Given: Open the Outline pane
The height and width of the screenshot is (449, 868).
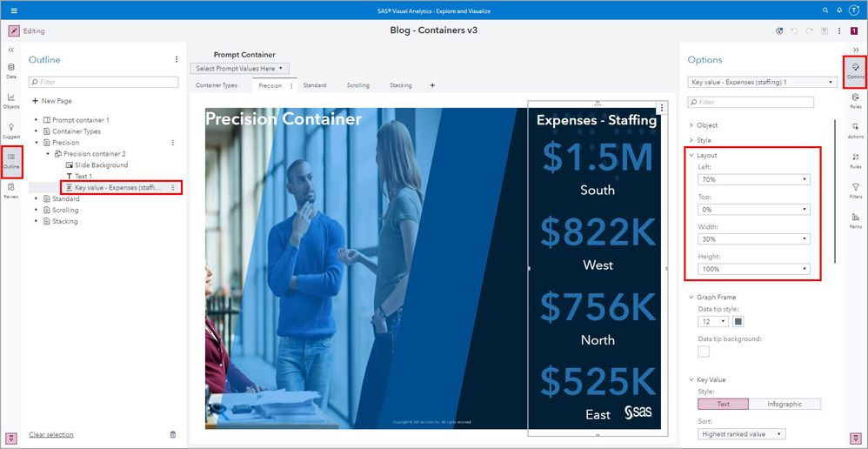Looking at the screenshot, I should pyautogui.click(x=11, y=161).
